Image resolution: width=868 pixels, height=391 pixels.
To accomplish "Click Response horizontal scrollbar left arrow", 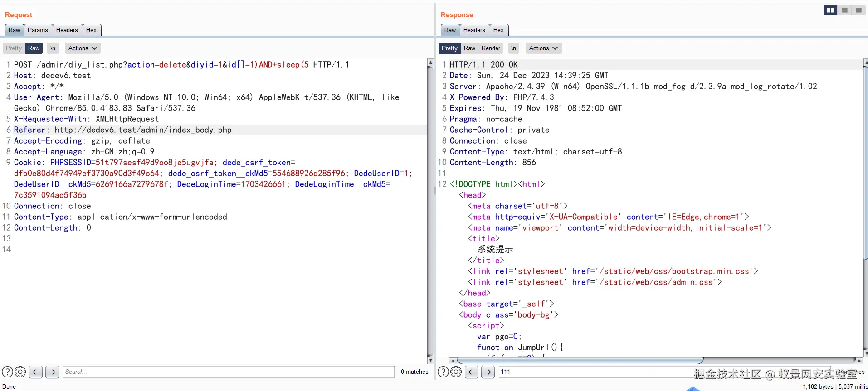I will click(x=453, y=361).
